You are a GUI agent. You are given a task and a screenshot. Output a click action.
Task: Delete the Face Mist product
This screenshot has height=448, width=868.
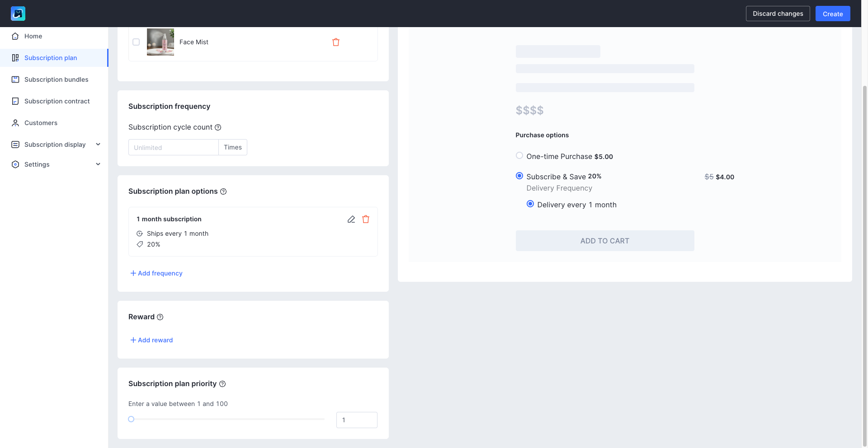[x=336, y=42]
